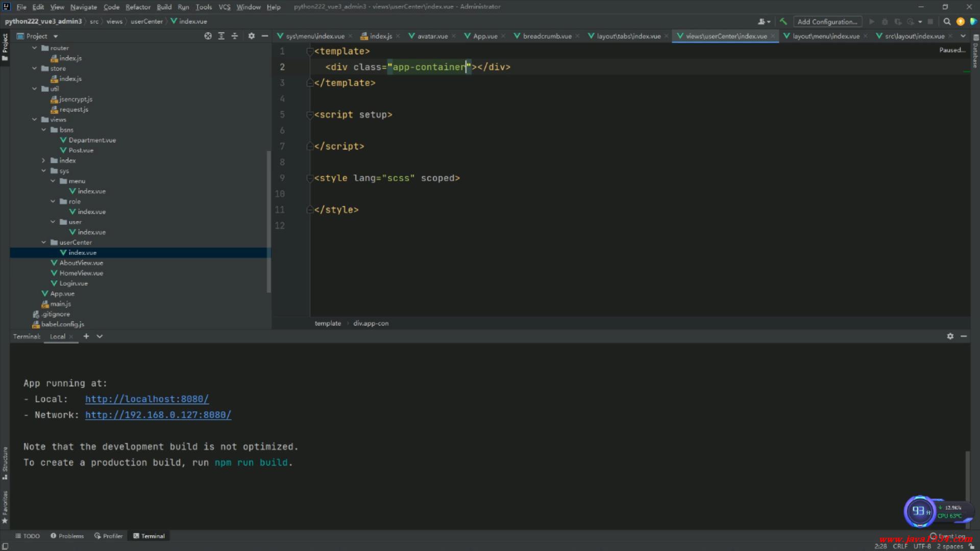This screenshot has width=980, height=551.
Task: Open the 192.168.0.127:8080 network link
Action: coord(158,415)
